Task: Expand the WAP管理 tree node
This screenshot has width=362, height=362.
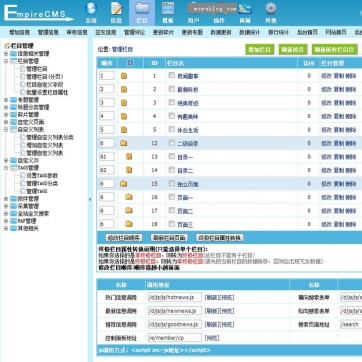Action: pos(6,221)
